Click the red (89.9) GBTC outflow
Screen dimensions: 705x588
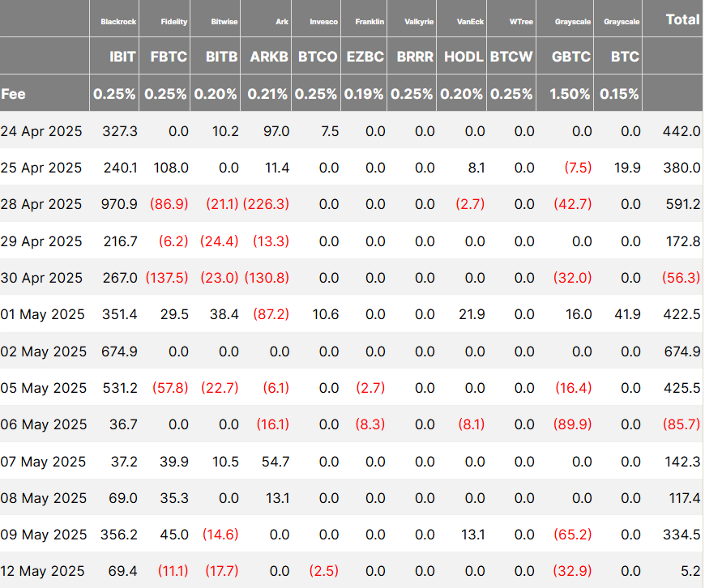coord(572,424)
